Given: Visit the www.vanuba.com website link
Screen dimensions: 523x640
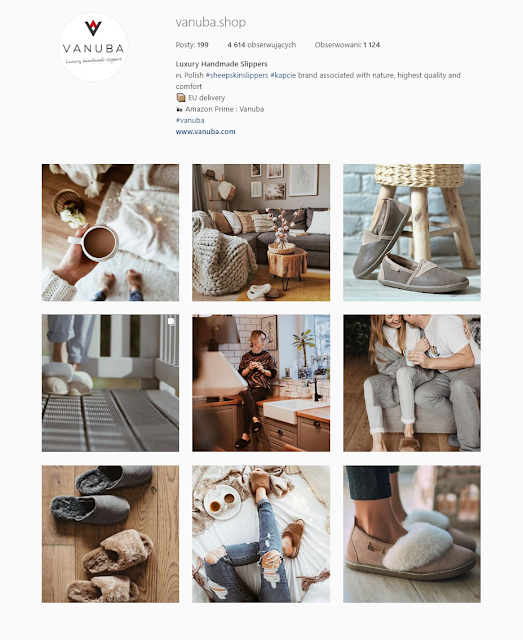Looking at the screenshot, I should tap(205, 131).
